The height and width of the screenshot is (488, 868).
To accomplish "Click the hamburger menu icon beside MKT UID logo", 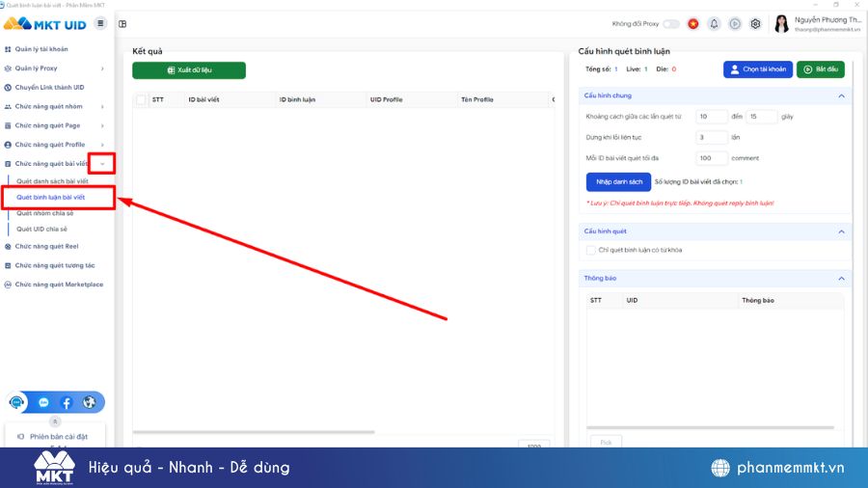I will (100, 24).
